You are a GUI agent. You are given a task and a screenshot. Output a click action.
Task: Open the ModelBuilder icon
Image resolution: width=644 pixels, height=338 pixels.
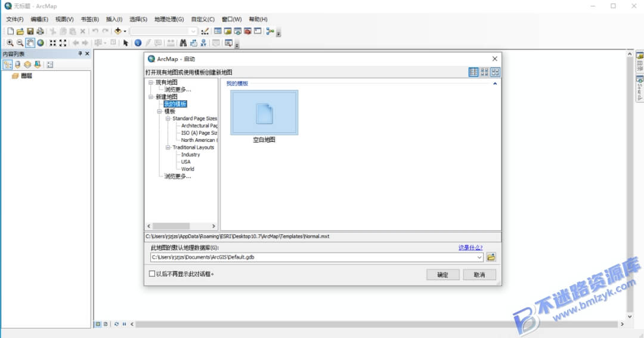click(270, 31)
